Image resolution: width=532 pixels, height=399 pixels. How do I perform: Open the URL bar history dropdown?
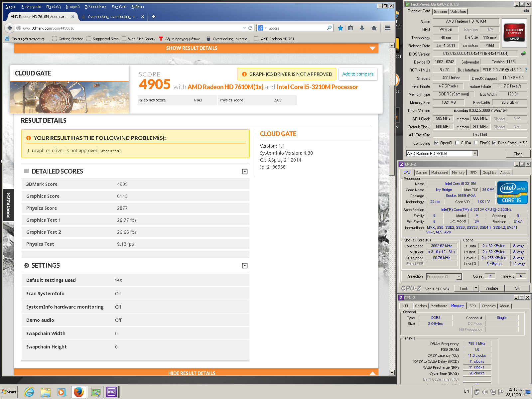click(244, 28)
